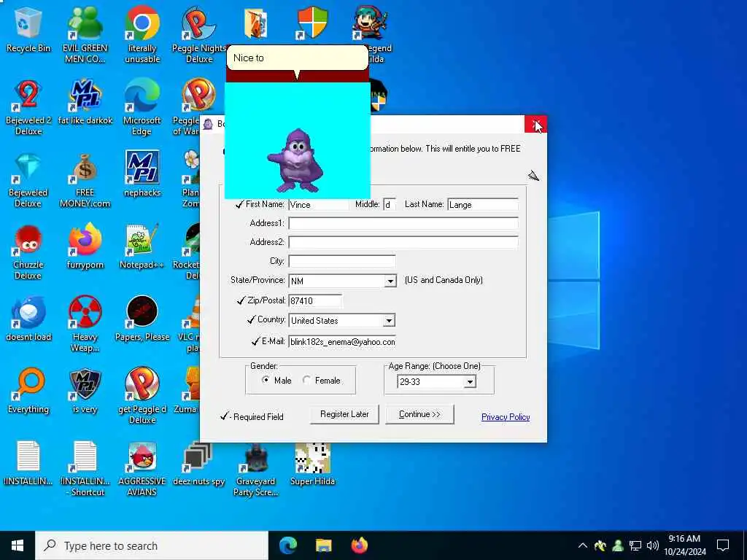Open Edge from the taskbar
The width and height of the screenshot is (747, 560).
(287, 545)
